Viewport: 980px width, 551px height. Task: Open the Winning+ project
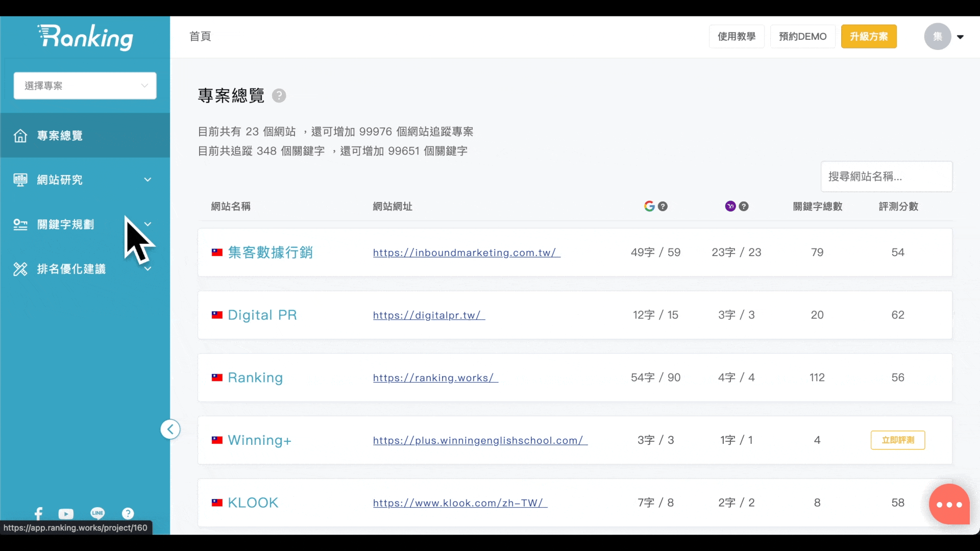[x=259, y=440]
